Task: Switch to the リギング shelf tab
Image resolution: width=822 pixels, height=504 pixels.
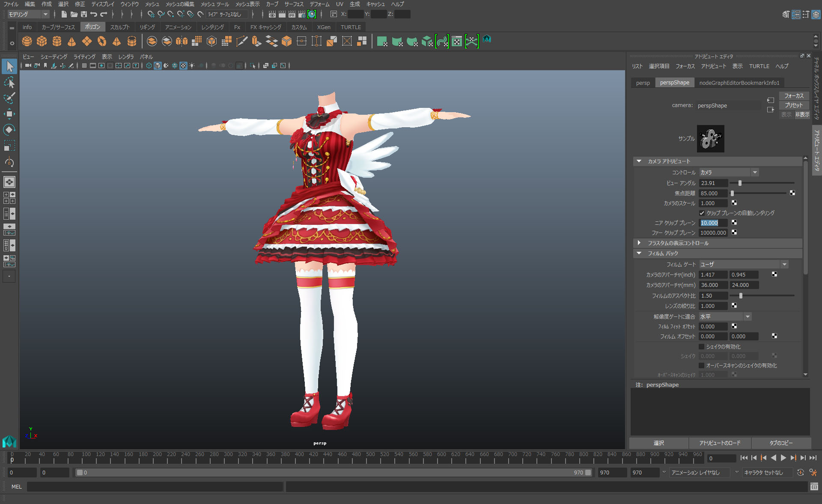Action: (x=147, y=27)
